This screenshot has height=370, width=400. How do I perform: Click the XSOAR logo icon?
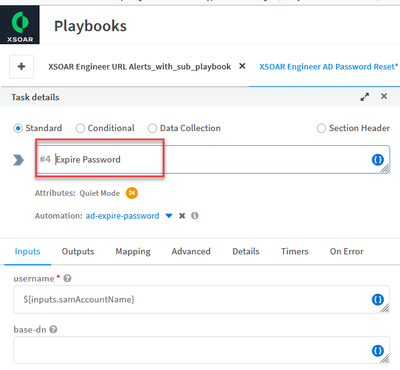pyautogui.click(x=20, y=25)
